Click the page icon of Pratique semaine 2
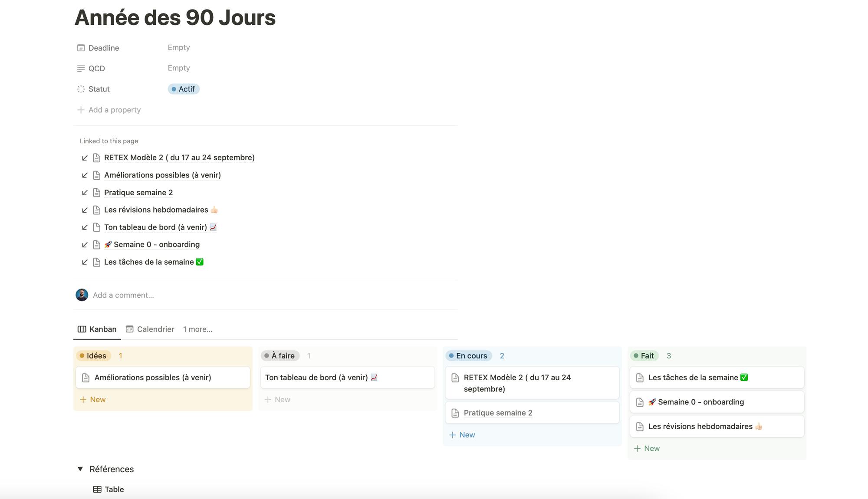The image size is (868, 499). (96, 192)
